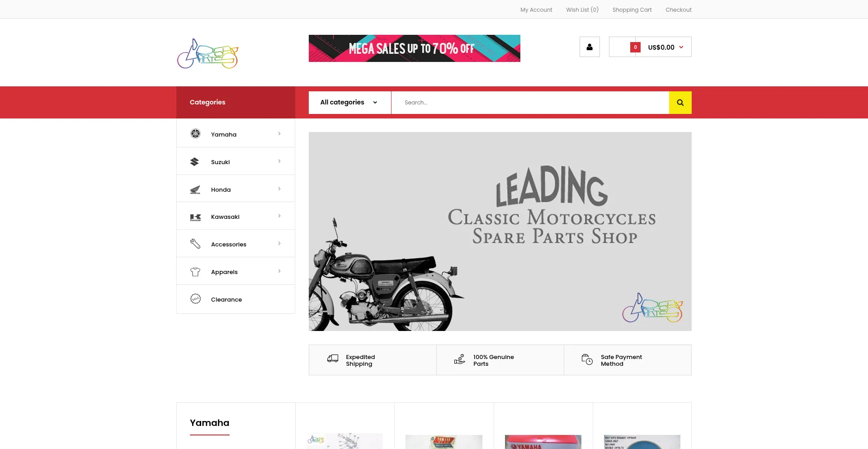Click the Apparels t-shirt icon
Image resolution: width=868 pixels, height=449 pixels.
195,272
